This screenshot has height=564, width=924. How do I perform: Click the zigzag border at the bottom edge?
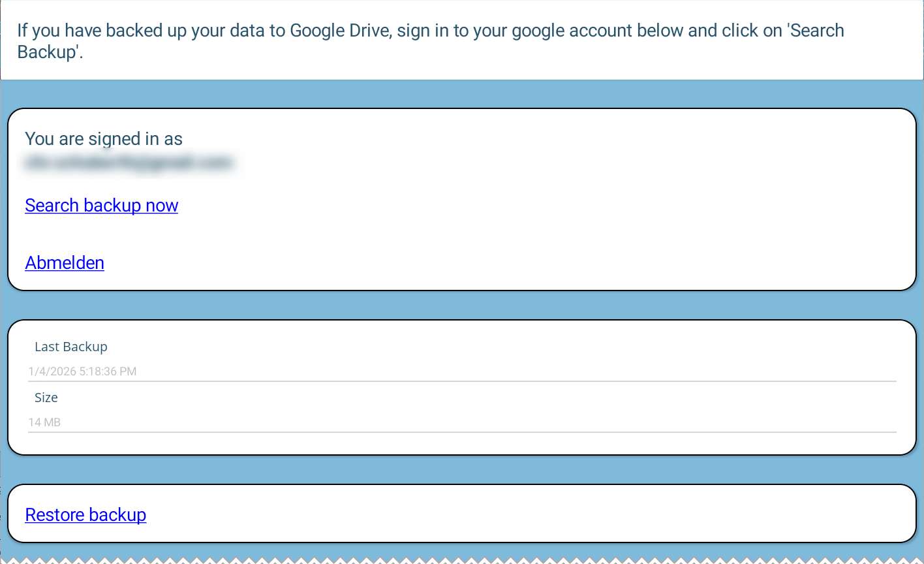(x=461, y=560)
